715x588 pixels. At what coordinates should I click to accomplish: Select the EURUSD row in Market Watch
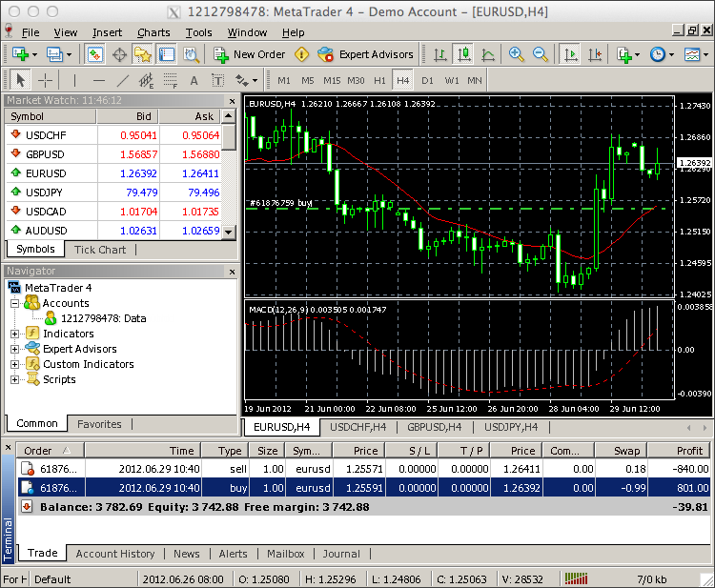point(114,173)
